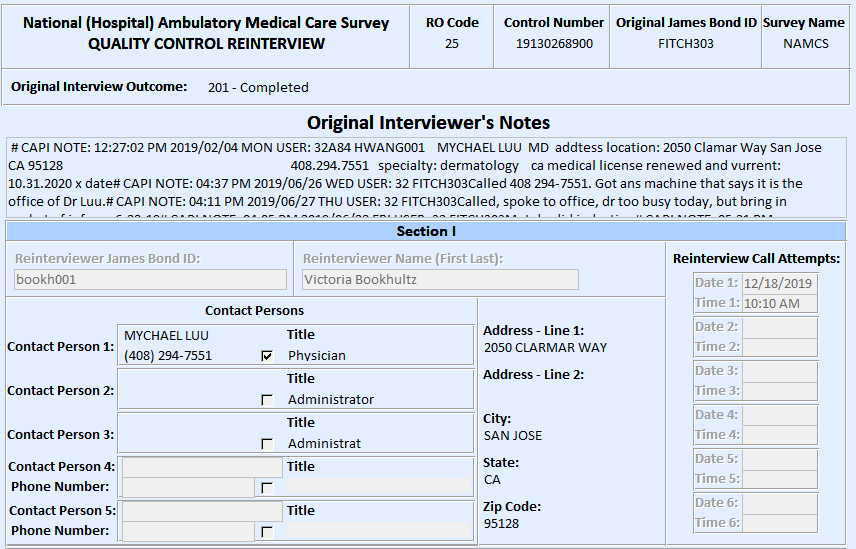Click the Time 3 call attempt field
Viewport: 856px width, 549px height.
pos(779,391)
